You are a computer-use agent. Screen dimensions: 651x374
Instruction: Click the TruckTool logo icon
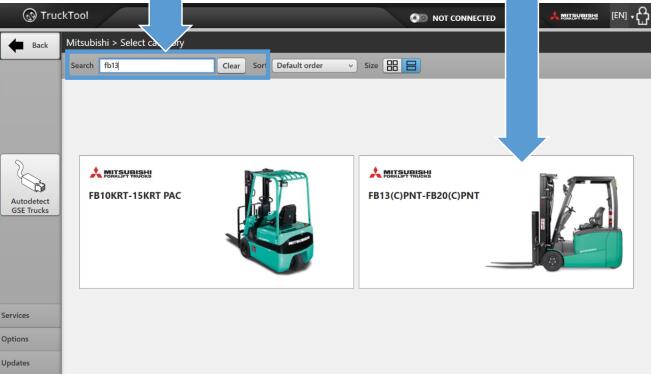[x=29, y=16]
